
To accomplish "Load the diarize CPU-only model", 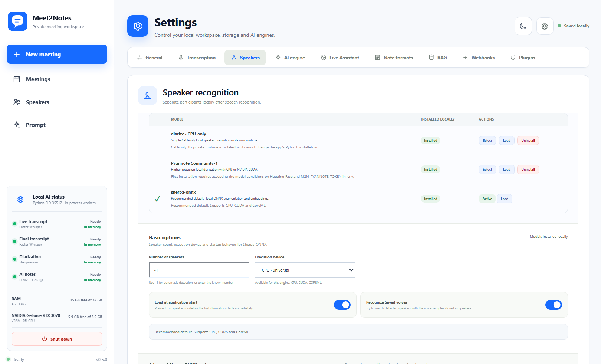I will 506,141.
